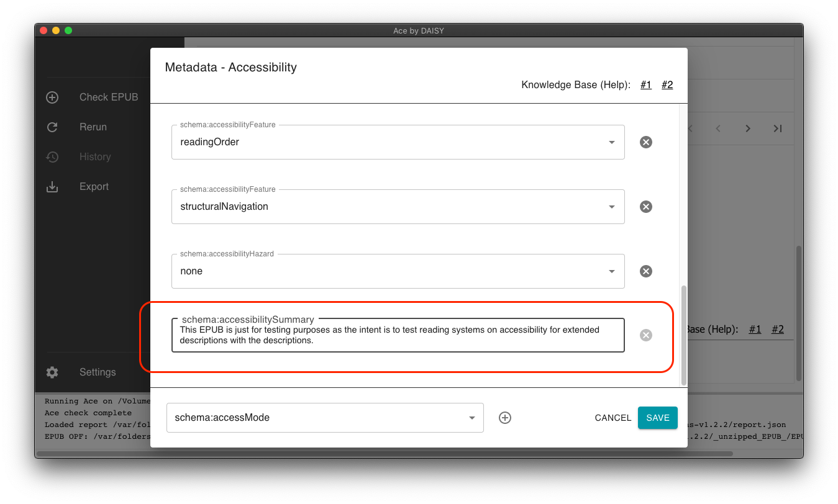Remove the structuralNavigation accessibilityFeature entry
The image size is (838, 504).
point(646,207)
